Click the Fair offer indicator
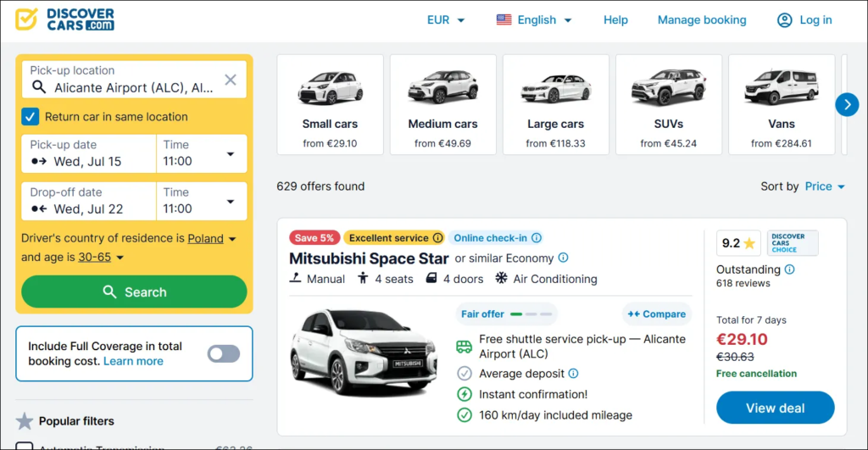The height and width of the screenshot is (450, 868). click(506, 314)
